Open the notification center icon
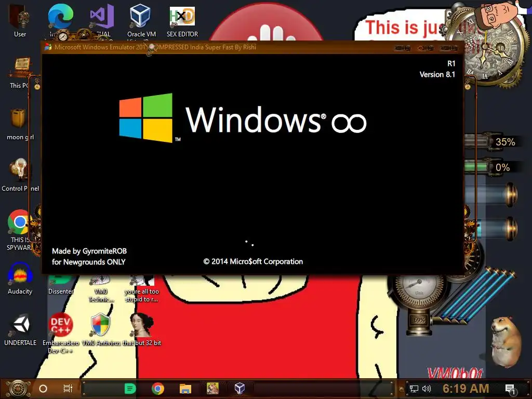532x399 pixels. pyautogui.click(x=510, y=389)
